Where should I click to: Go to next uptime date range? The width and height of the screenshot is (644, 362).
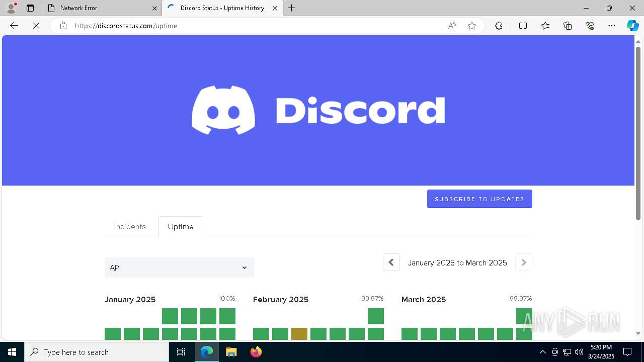coord(524,262)
